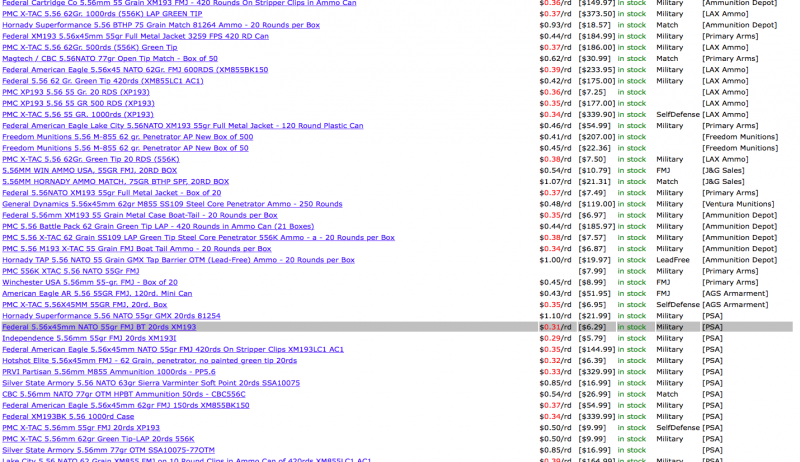Select Independence 5.56mm 55gr FMJ 20rds XM193I

[89, 338]
